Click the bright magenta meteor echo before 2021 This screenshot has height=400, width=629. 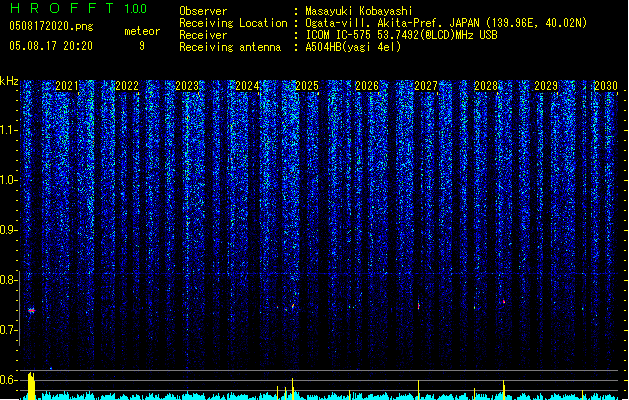pyautogui.click(x=31, y=310)
